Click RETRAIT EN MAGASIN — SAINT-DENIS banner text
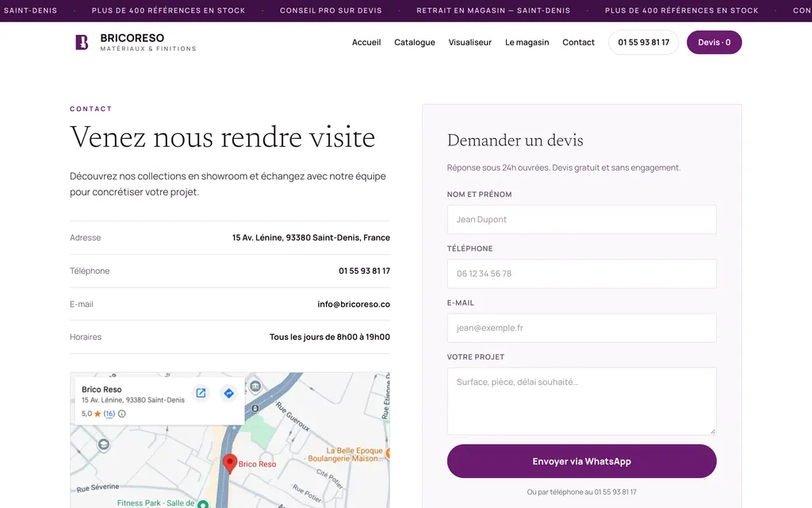The height and width of the screenshot is (508, 812). tap(493, 10)
